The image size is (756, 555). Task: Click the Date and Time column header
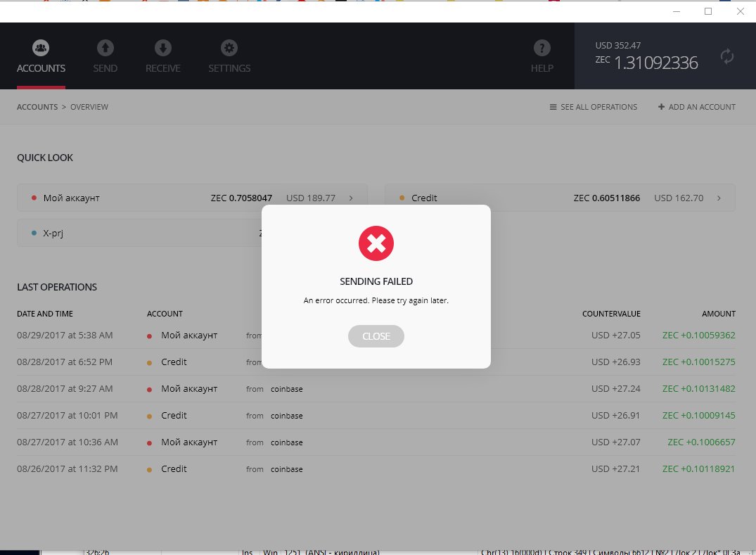[45, 314]
